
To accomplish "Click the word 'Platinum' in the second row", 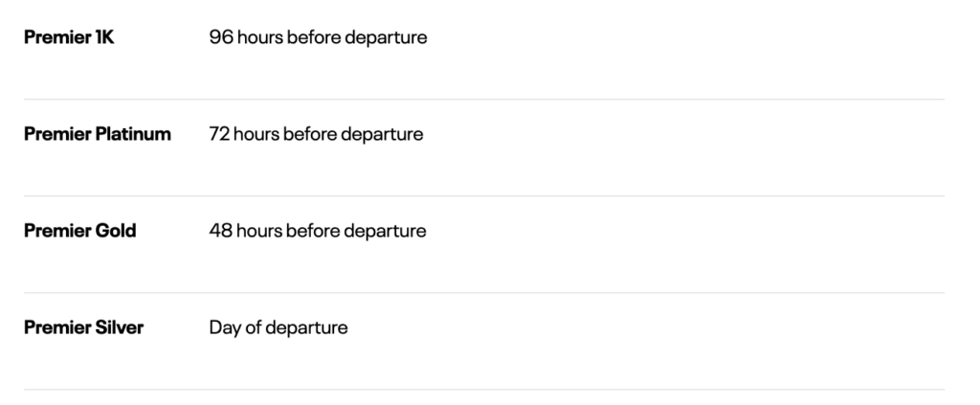I will coord(133,134).
